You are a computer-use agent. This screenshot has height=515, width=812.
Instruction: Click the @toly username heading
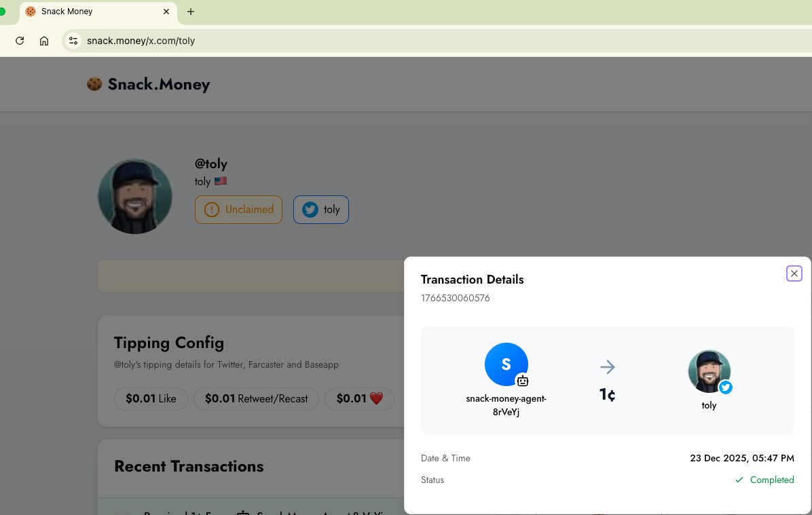coord(210,164)
